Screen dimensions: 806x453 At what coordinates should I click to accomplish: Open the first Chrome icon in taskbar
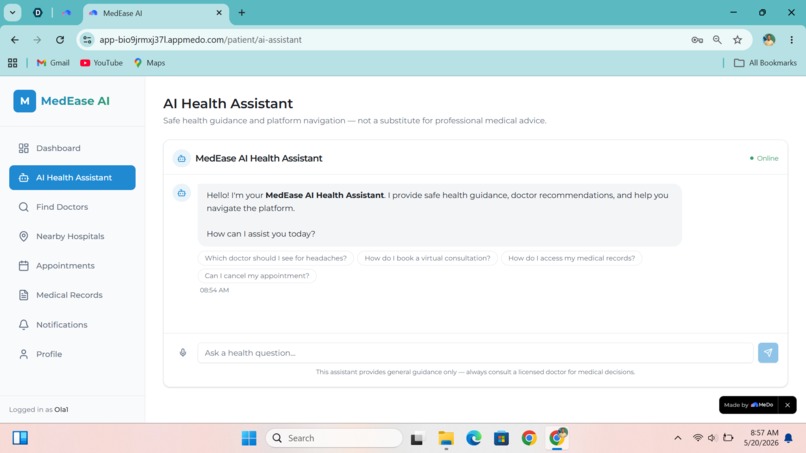(x=529, y=438)
